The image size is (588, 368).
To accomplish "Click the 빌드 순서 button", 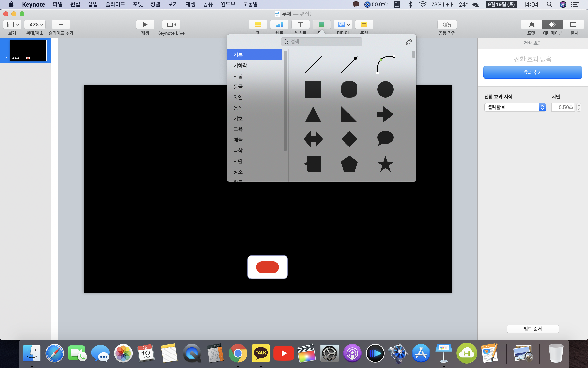I will pyautogui.click(x=533, y=329).
